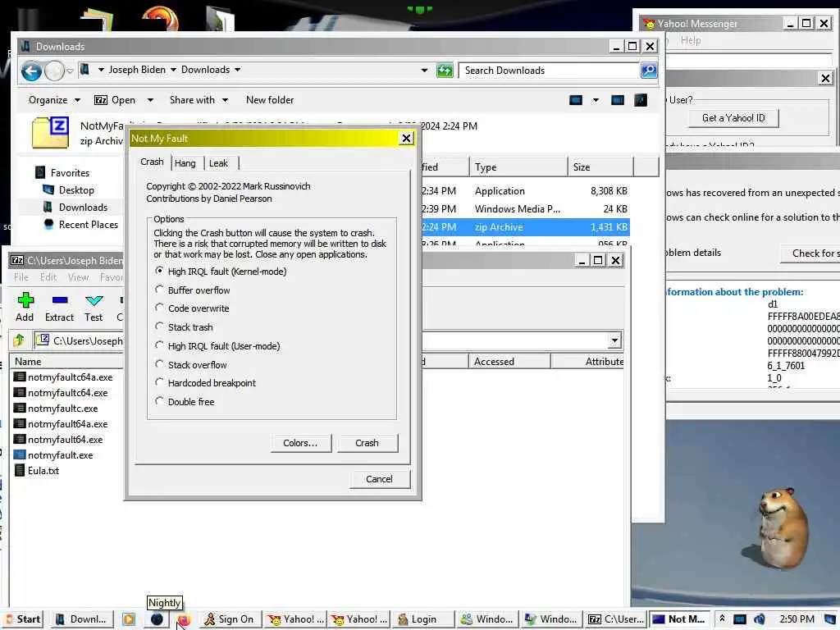Image resolution: width=840 pixels, height=630 pixels.
Task: Toggle the preview pane icon
Action: (x=618, y=100)
